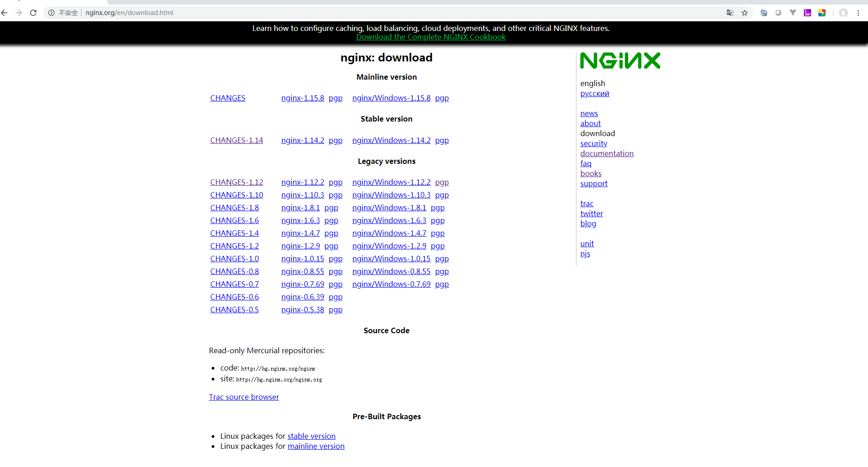Open CHANGES-0.6 link
The image size is (868, 467).
tap(234, 297)
